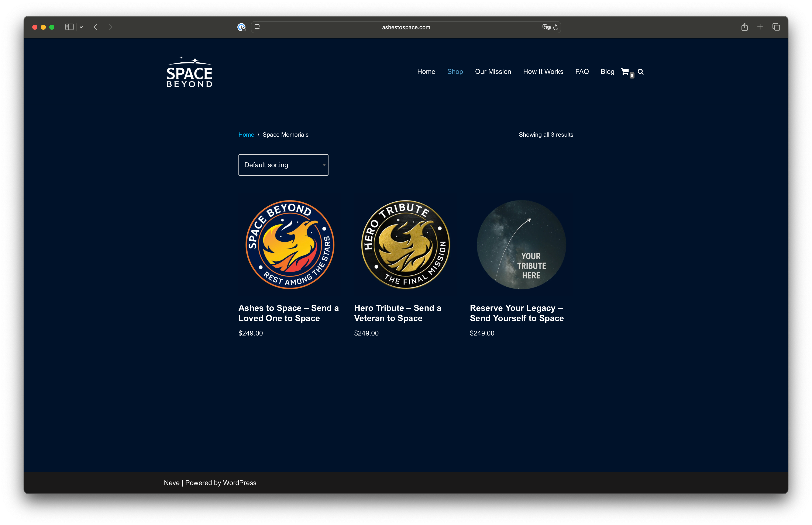
Task: Reload the page
Action: pyautogui.click(x=555, y=27)
